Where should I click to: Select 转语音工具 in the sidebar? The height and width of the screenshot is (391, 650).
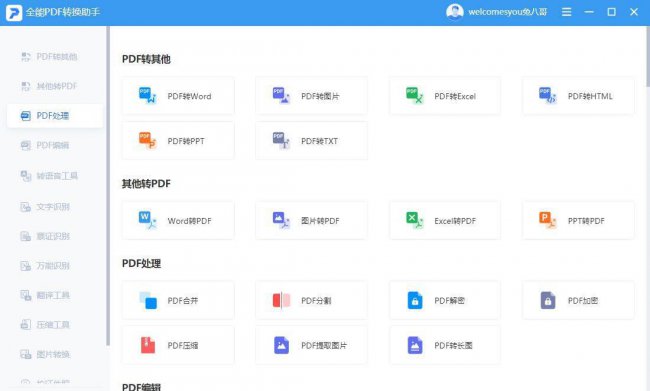tap(55, 176)
